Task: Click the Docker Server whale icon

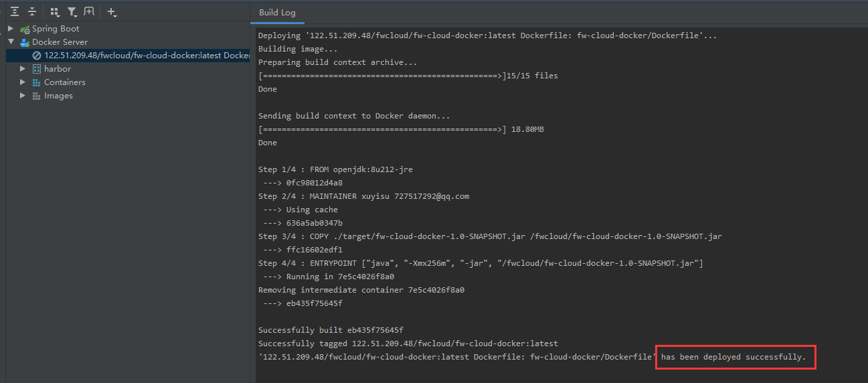Action: (25, 42)
